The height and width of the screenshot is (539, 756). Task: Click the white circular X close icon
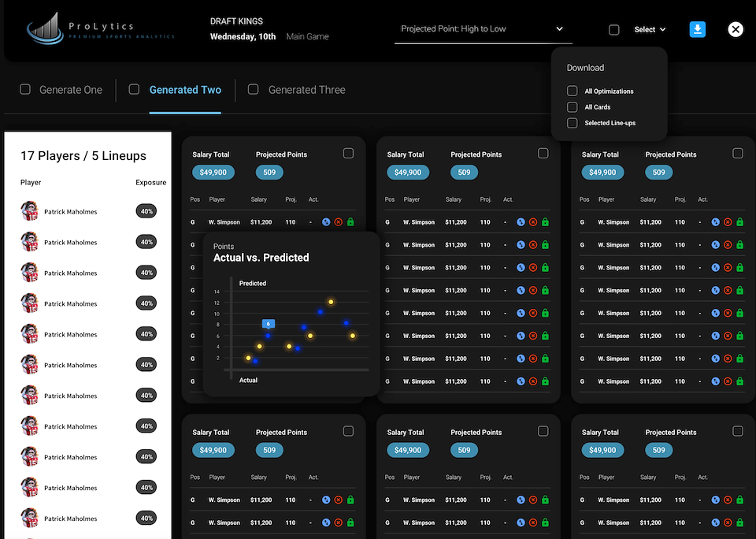tap(736, 29)
